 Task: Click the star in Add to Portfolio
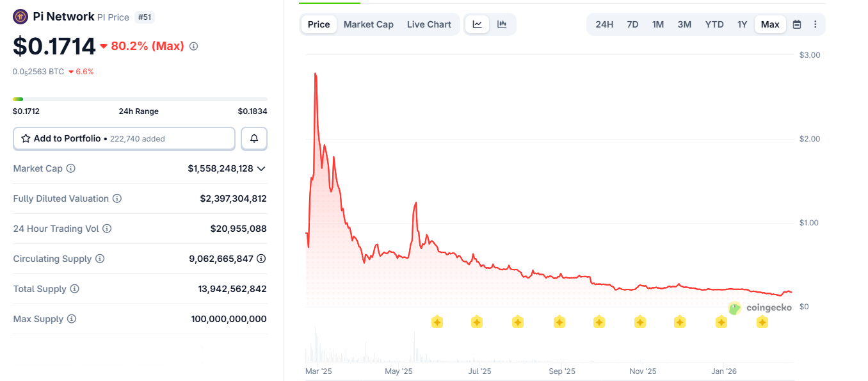click(x=26, y=138)
